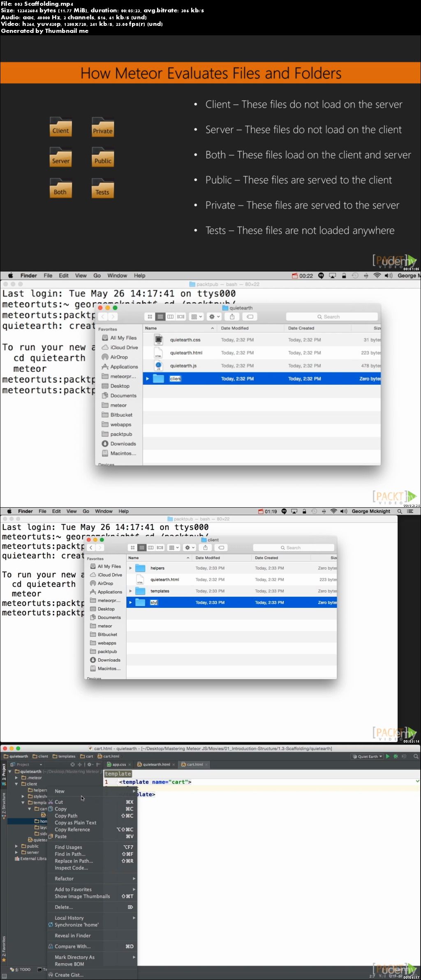
Task: Click the 'sty' folder rename field
Action: 154,603
